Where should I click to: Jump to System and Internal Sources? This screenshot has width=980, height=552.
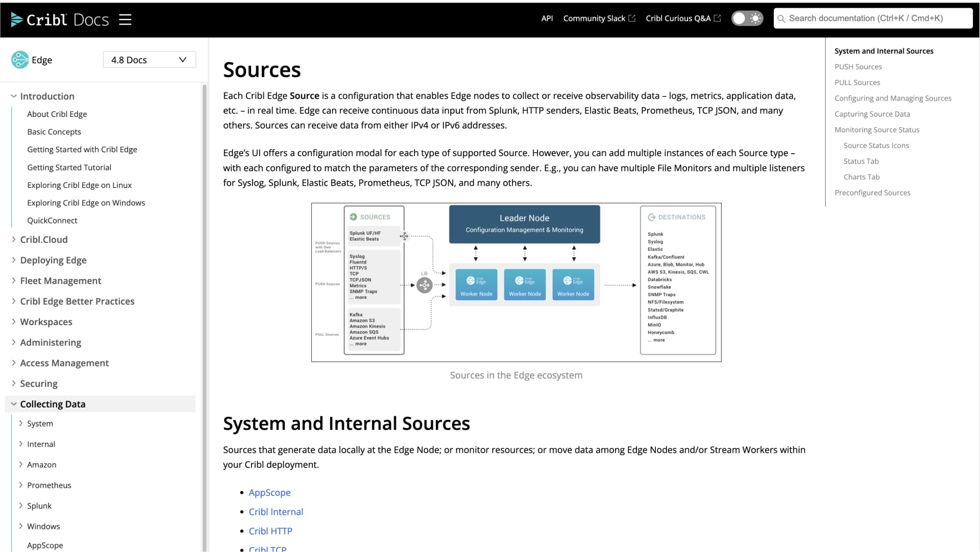pyautogui.click(x=884, y=51)
